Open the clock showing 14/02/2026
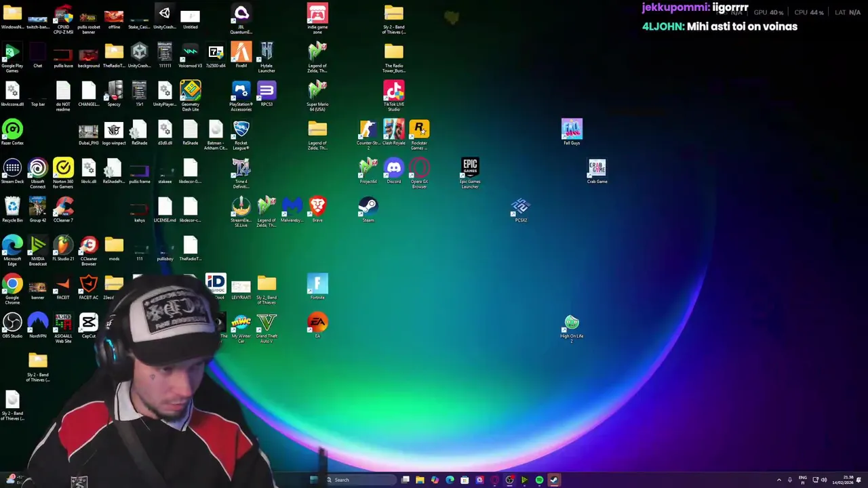The width and height of the screenshot is (868, 488). click(x=844, y=480)
